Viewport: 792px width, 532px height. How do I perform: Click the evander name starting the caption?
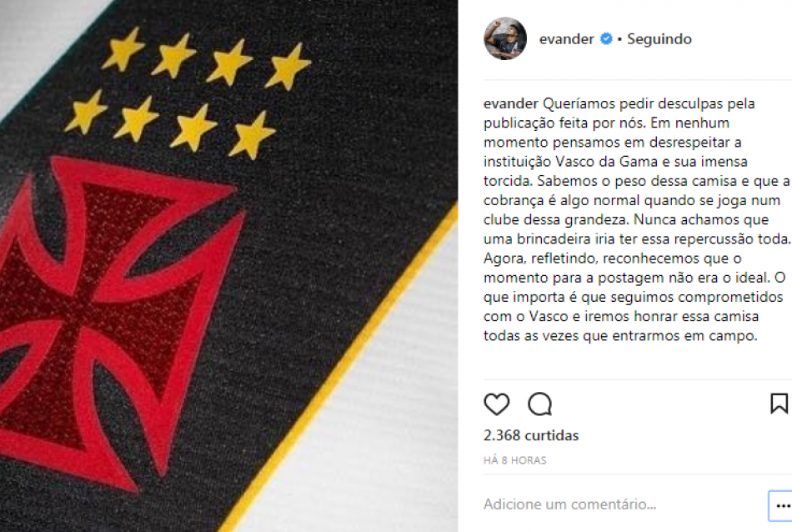[511, 103]
